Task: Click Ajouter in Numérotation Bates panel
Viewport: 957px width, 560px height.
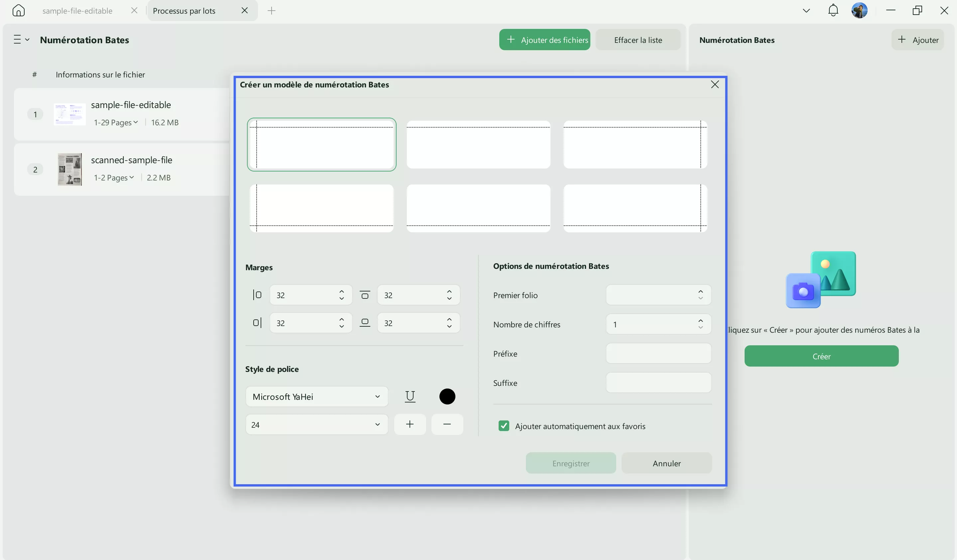Action: pos(917,40)
